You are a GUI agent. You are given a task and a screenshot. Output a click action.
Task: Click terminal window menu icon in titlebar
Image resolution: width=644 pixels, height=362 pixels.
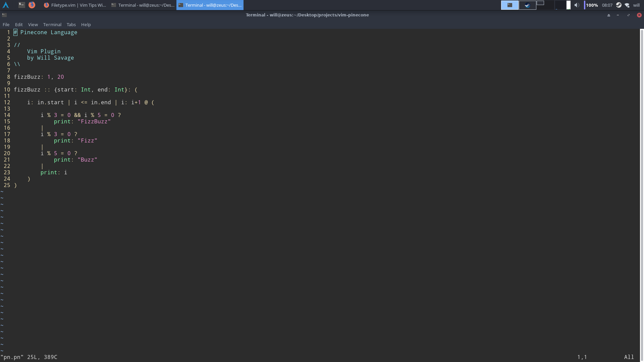click(x=4, y=15)
